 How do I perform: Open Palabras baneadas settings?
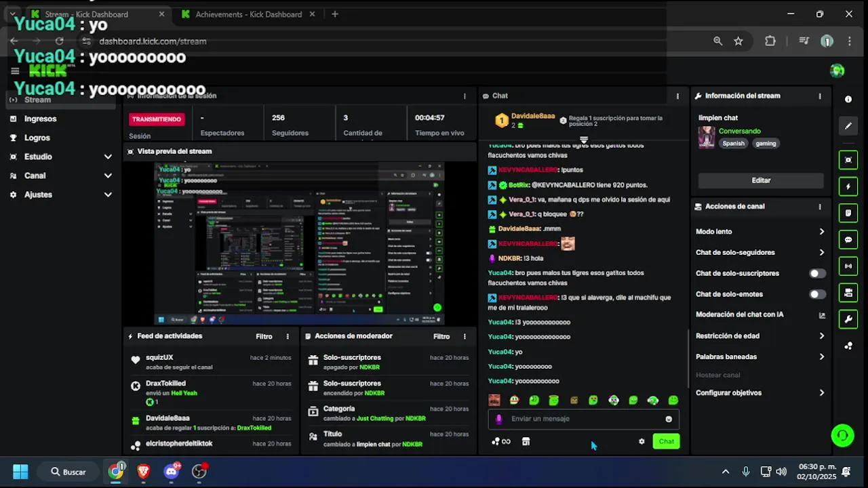pyautogui.click(x=760, y=357)
